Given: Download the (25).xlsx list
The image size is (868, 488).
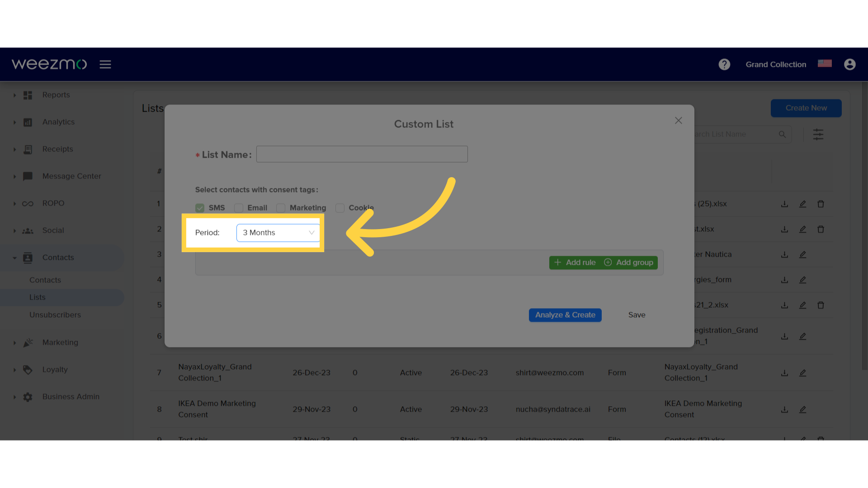Looking at the screenshot, I should coord(784,204).
